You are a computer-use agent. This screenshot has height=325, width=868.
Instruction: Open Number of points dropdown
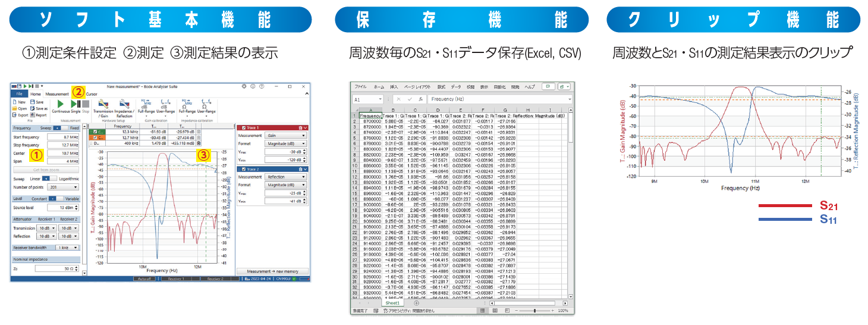[63, 187]
